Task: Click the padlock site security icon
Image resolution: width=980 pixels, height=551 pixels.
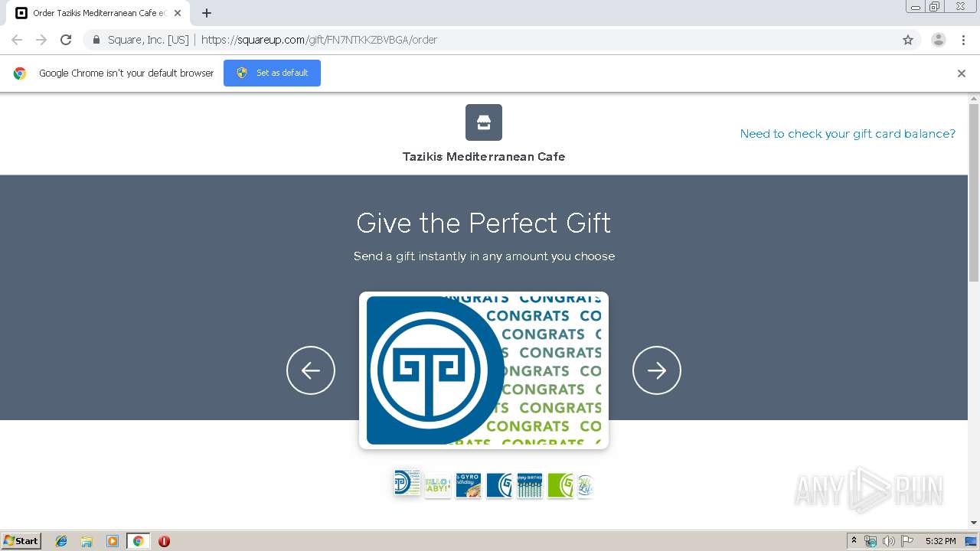Action: (x=96, y=40)
